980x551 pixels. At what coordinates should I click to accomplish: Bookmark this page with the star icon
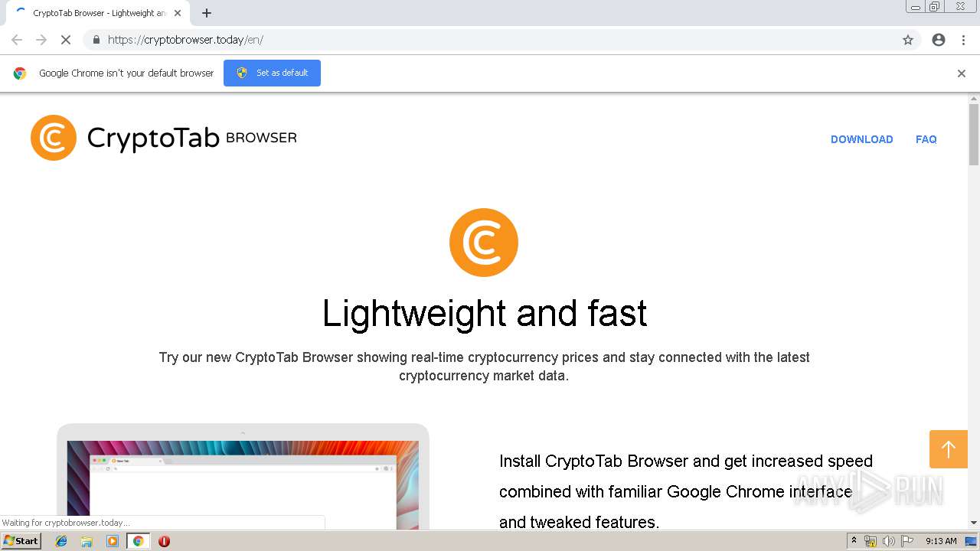pyautogui.click(x=908, y=40)
